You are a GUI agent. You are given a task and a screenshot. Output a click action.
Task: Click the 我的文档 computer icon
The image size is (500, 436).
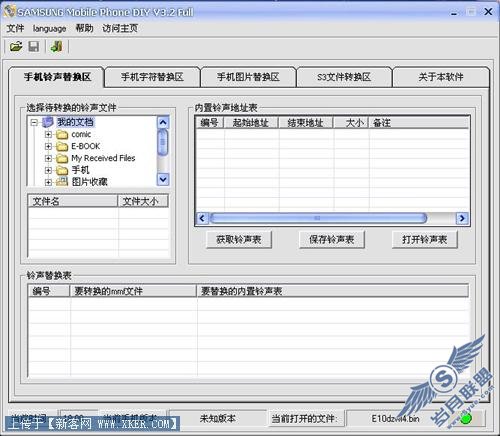pyautogui.click(x=47, y=122)
